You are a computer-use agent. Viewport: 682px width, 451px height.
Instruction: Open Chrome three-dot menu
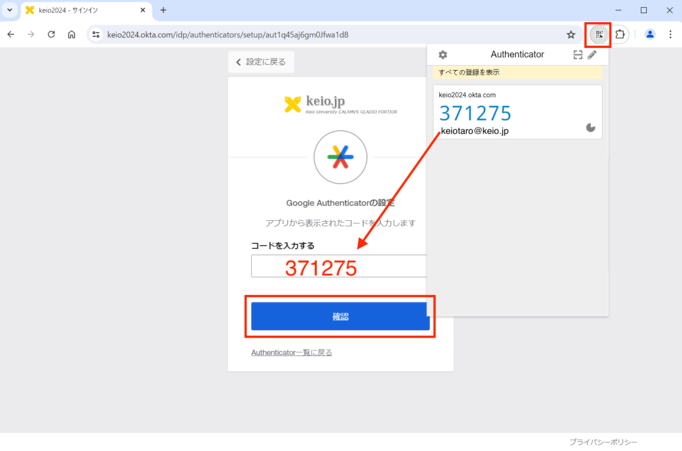coord(670,34)
